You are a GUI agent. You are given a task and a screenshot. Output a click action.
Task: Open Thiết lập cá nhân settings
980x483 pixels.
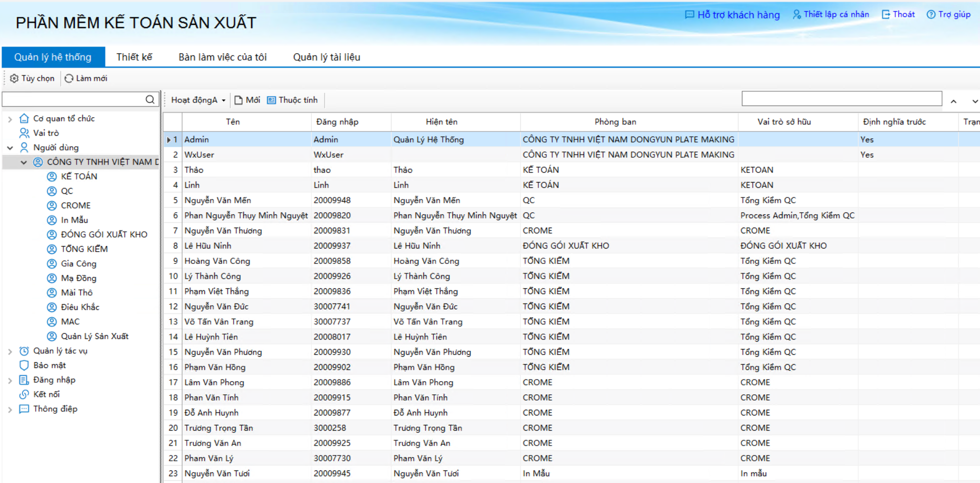[x=831, y=14]
